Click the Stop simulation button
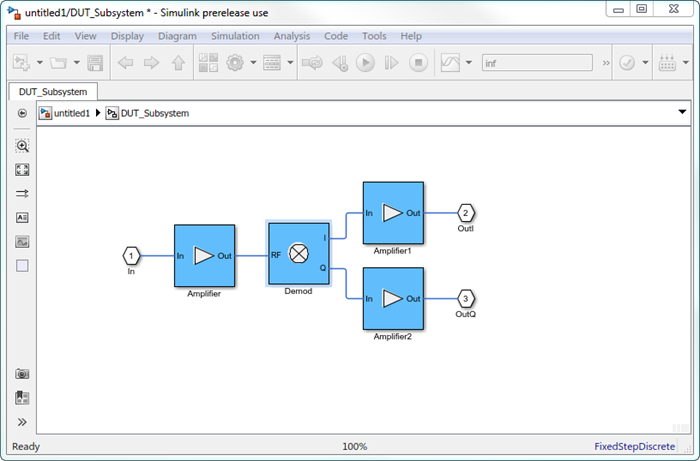The image size is (700, 461). pyautogui.click(x=419, y=63)
